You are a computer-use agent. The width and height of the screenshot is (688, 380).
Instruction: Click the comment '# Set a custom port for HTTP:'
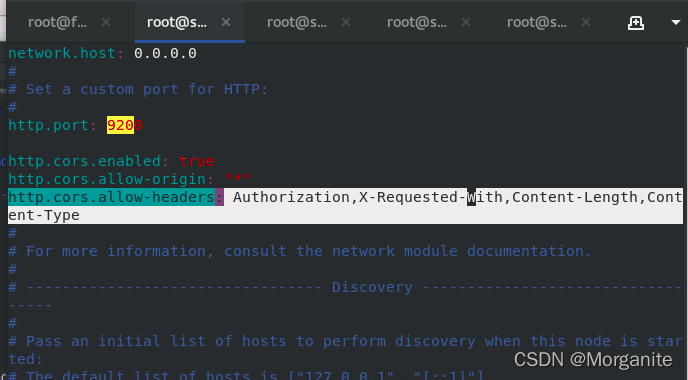[138, 90]
